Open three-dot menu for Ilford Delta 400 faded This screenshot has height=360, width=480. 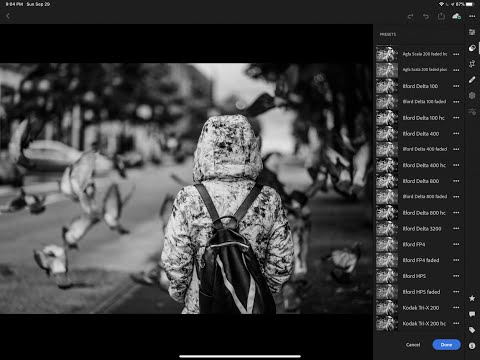[x=456, y=149]
